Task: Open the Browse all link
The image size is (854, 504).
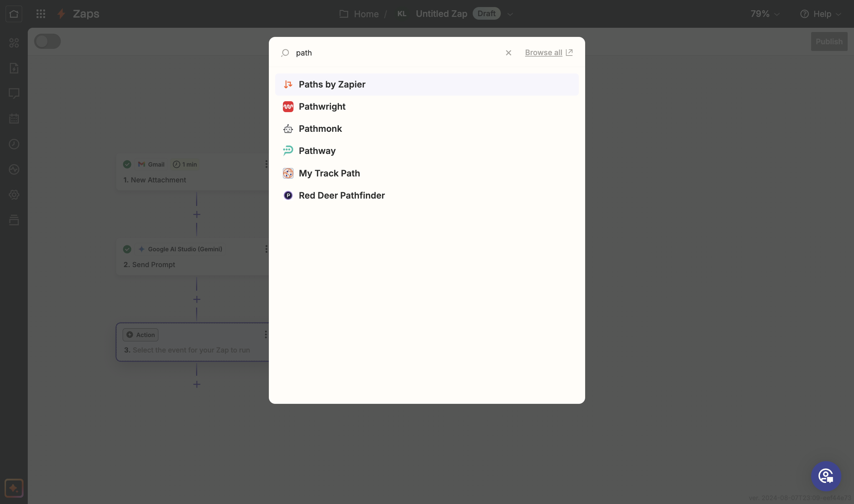Action: click(x=549, y=53)
